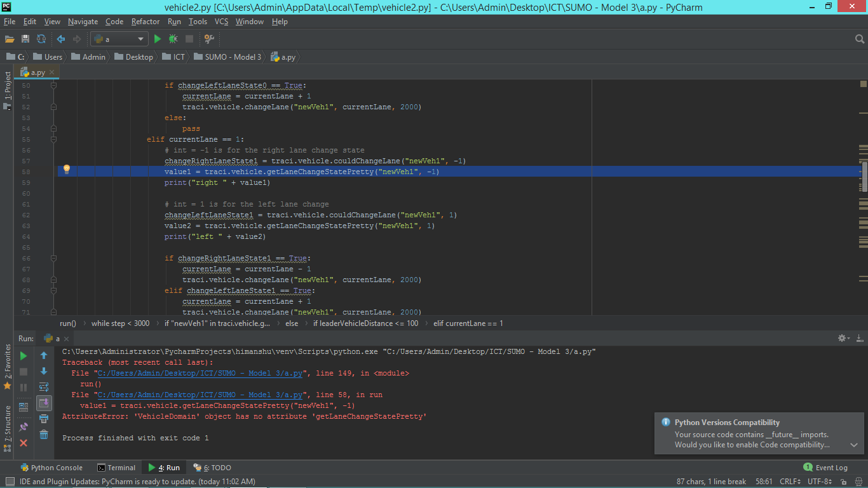
Task: Select the a.py editor tab
Action: 38,72
